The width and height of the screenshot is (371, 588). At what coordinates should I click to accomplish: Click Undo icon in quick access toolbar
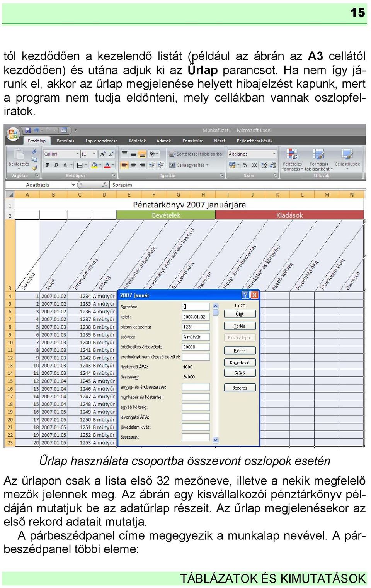[x=36, y=130]
